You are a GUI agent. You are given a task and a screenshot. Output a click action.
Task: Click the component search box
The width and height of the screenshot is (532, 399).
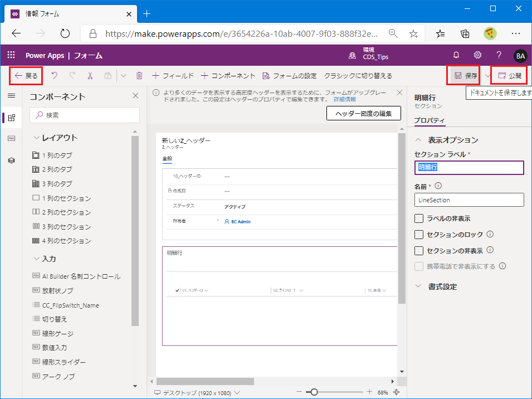pos(85,115)
